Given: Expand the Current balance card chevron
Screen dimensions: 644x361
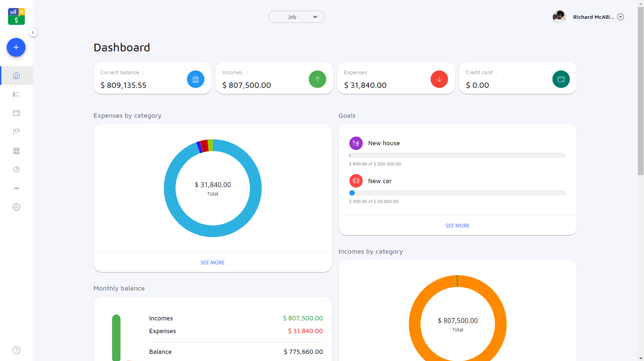Looking at the screenshot, I should tap(142, 72).
